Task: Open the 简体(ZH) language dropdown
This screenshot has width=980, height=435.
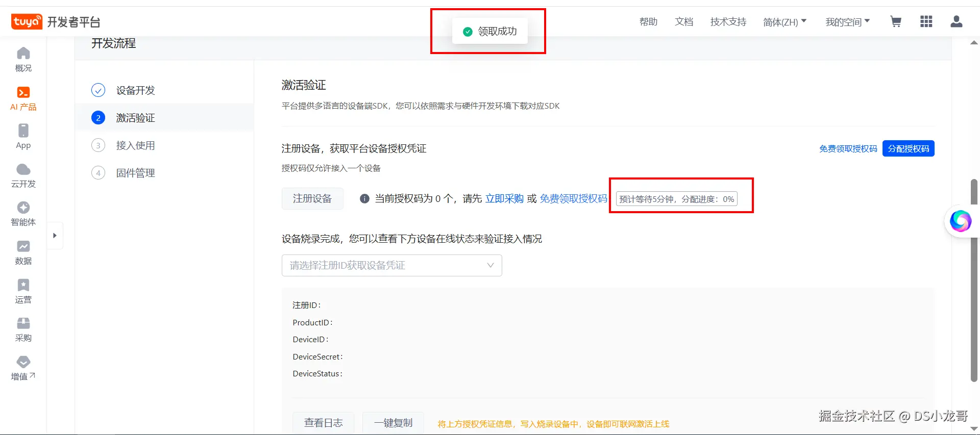Action: pyautogui.click(x=785, y=22)
